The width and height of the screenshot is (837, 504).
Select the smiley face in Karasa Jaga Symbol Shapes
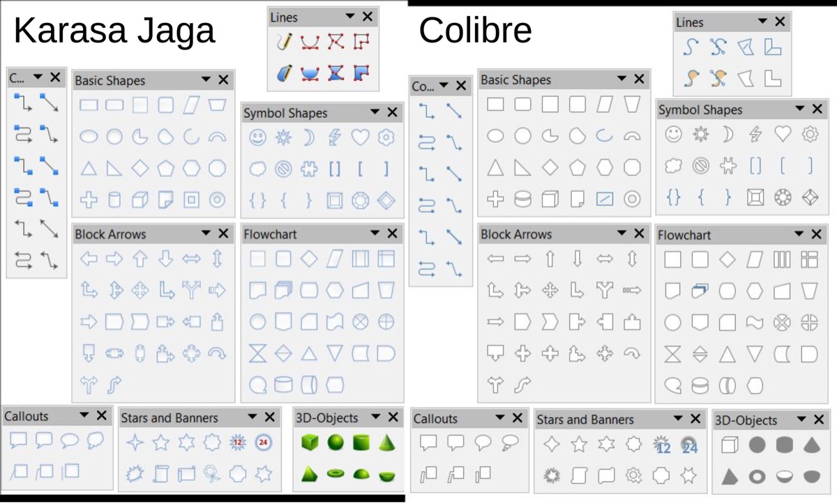pyautogui.click(x=257, y=138)
